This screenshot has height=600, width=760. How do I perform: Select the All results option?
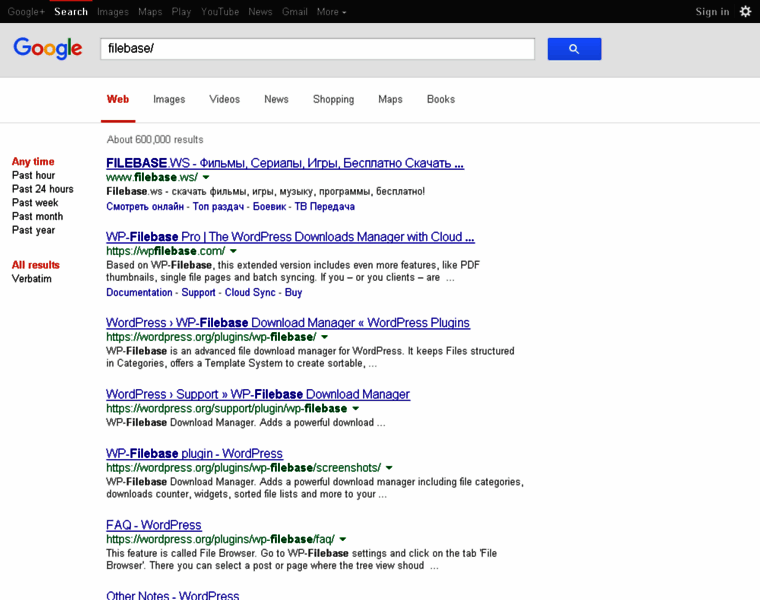[36, 265]
